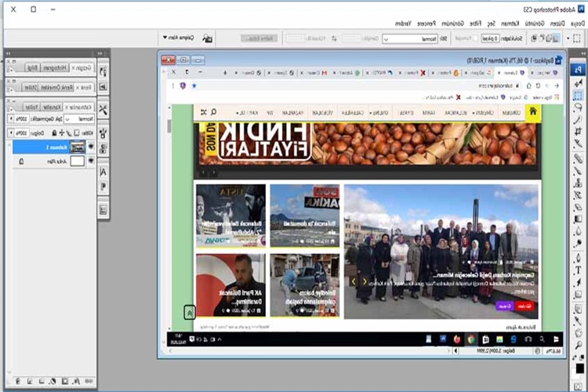
Task: Switch to the Renk Örnekleri tab
Action: pyautogui.click(x=56, y=87)
